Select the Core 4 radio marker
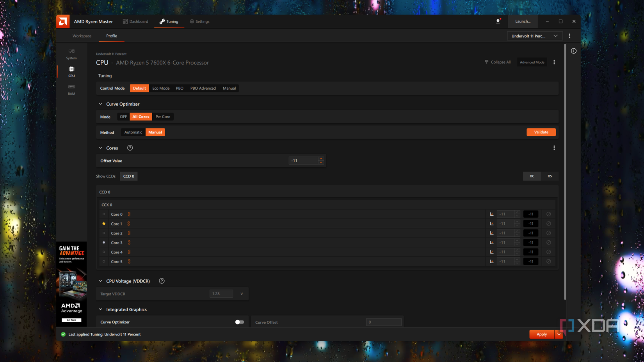Image resolution: width=644 pixels, height=362 pixels. [104, 252]
